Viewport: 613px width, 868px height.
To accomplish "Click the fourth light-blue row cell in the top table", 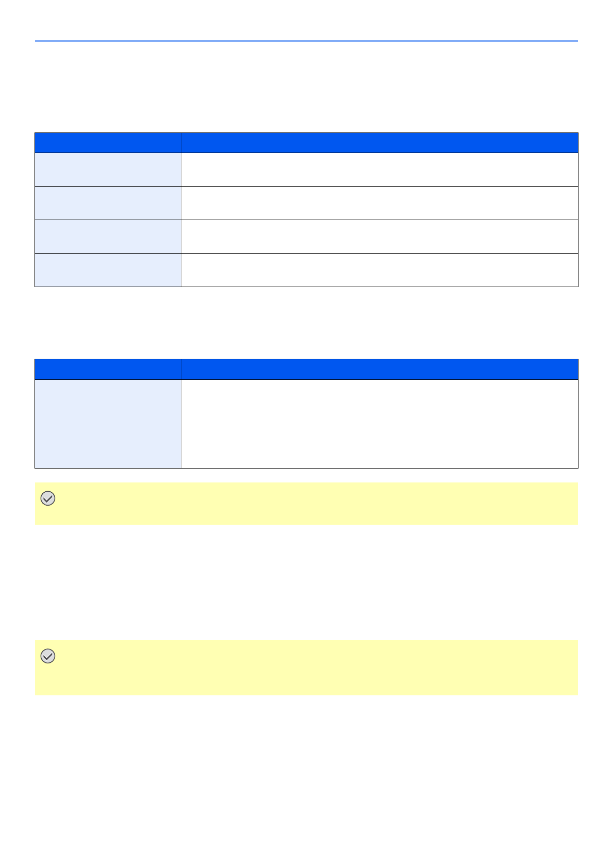I will [x=108, y=270].
